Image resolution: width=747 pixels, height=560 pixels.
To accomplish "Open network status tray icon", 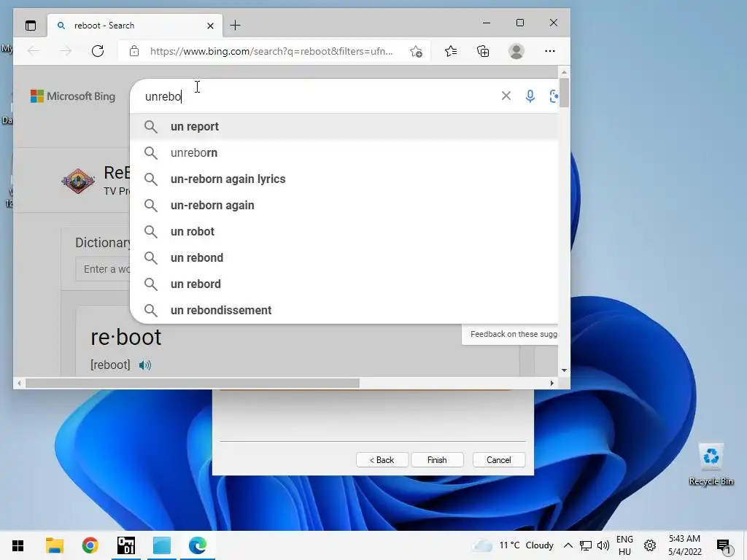I will (586, 545).
